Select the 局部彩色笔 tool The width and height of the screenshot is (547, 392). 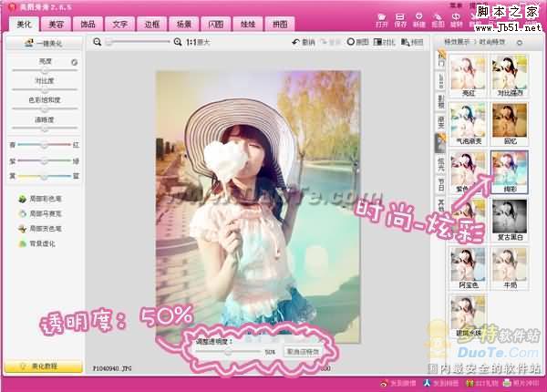click(40, 199)
